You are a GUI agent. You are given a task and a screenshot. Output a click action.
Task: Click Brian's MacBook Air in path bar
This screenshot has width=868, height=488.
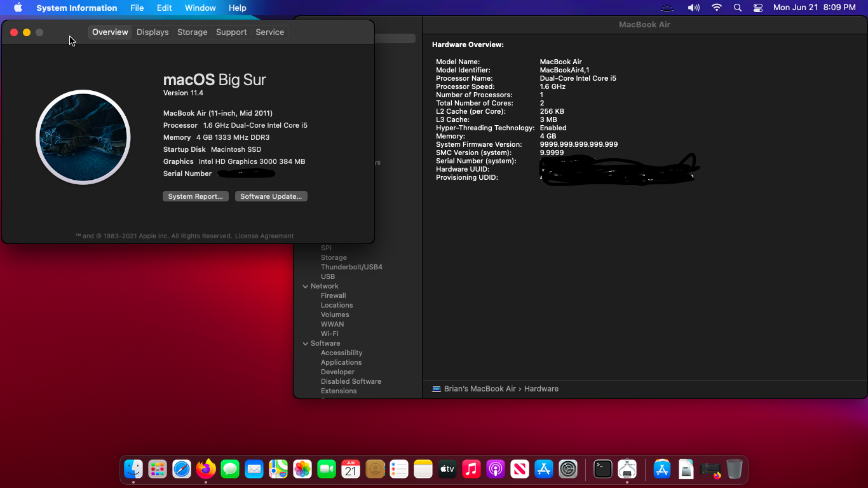point(480,389)
